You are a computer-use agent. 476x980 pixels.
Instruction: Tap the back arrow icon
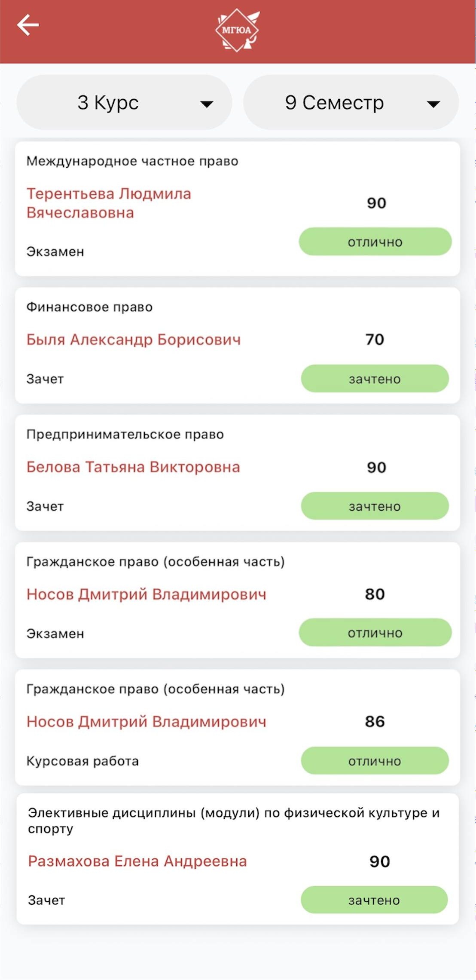(28, 25)
